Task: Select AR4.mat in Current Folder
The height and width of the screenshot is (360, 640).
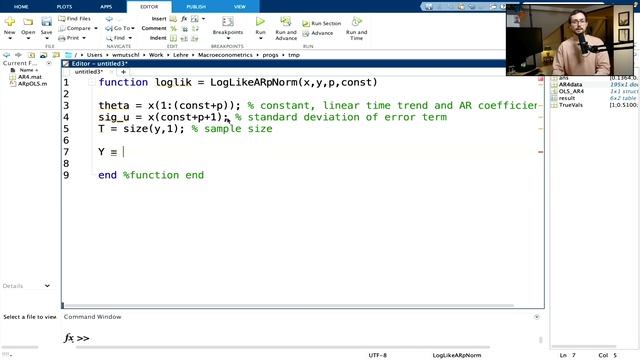Action: click(30, 77)
